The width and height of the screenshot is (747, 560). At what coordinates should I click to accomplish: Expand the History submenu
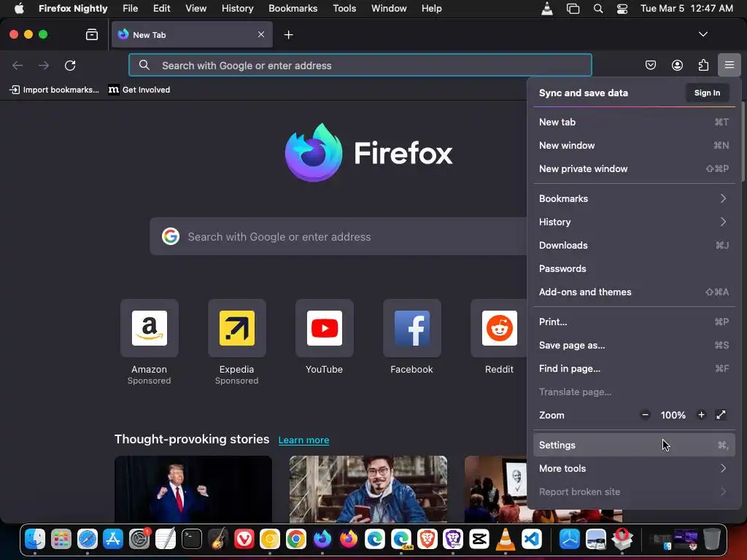pos(634,222)
